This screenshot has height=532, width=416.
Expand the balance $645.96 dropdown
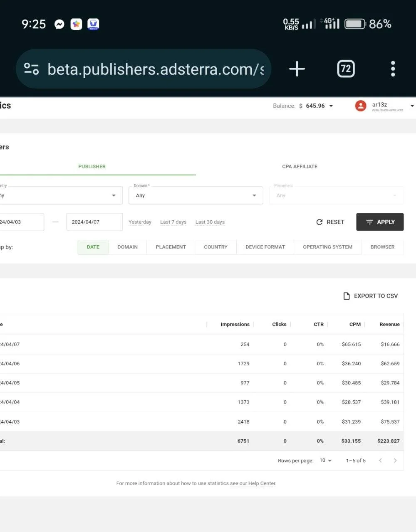click(331, 106)
